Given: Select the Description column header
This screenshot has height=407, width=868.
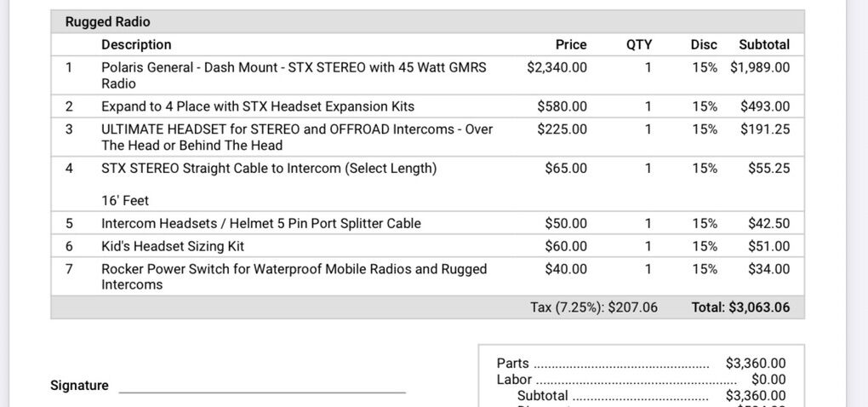Looking at the screenshot, I should tap(136, 44).
